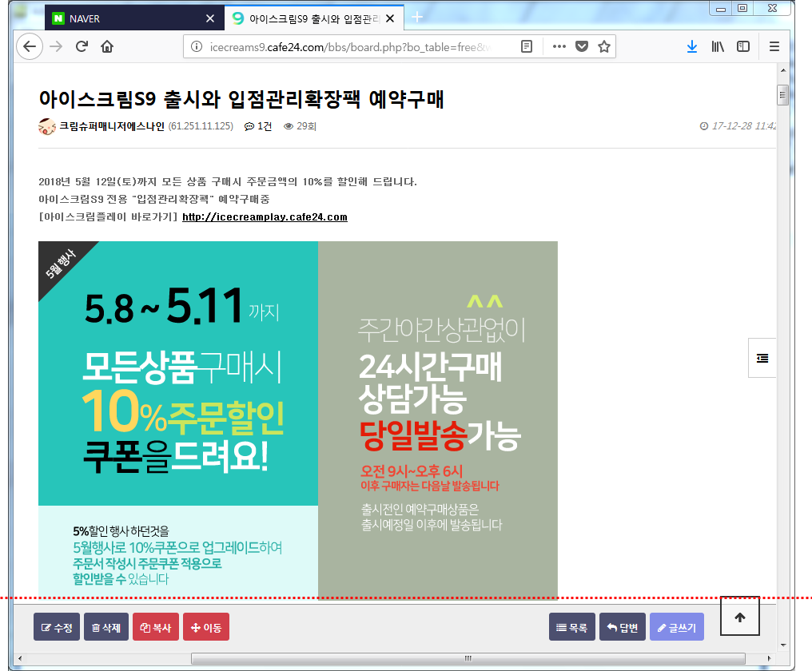This screenshot has height=671, width=812.
Task: Click the scroll-to-top arrow button
Action: (739, 617)
